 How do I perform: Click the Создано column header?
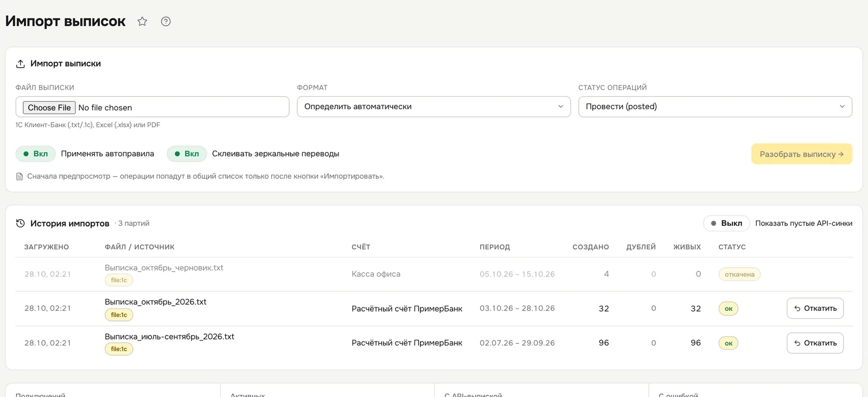point(591,247)
